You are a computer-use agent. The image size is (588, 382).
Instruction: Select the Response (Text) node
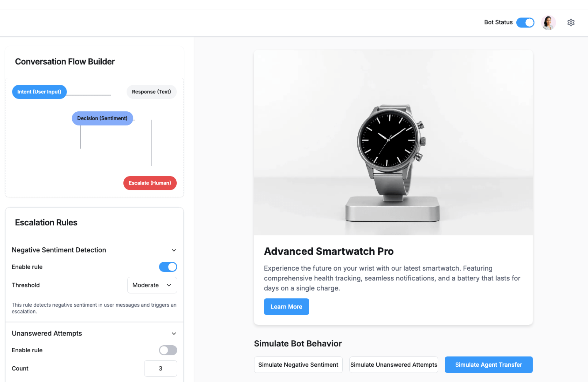click(x=151, y=92)
